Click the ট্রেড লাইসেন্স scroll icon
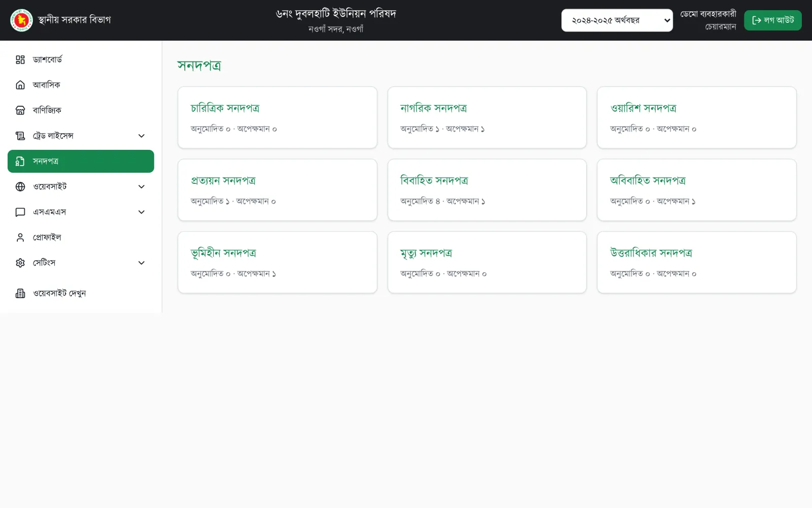The image size is (812, 508). (x=20, y=136)
